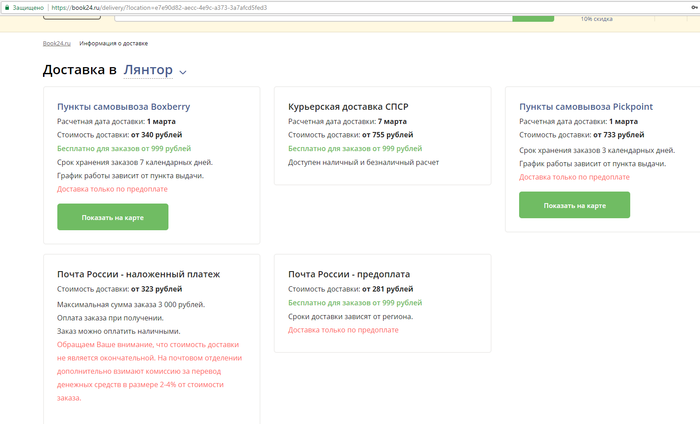
Task: Select Почта России - предоплата heading
Action: point(349,274)
